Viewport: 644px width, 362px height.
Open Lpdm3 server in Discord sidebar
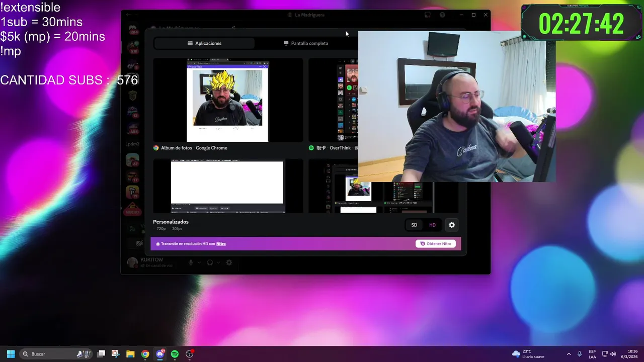(x=132, y=144)
